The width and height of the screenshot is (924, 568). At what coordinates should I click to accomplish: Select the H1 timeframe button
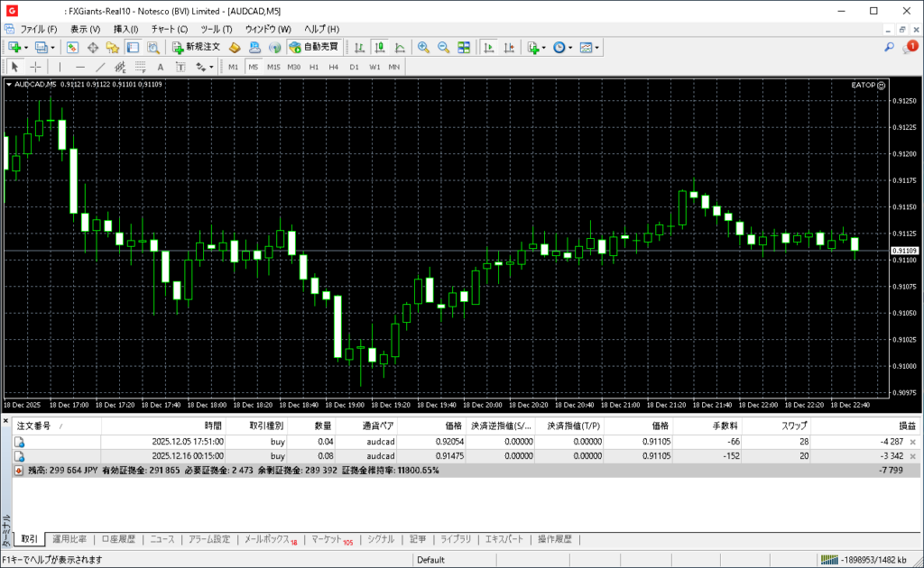(x=314, y=67)
